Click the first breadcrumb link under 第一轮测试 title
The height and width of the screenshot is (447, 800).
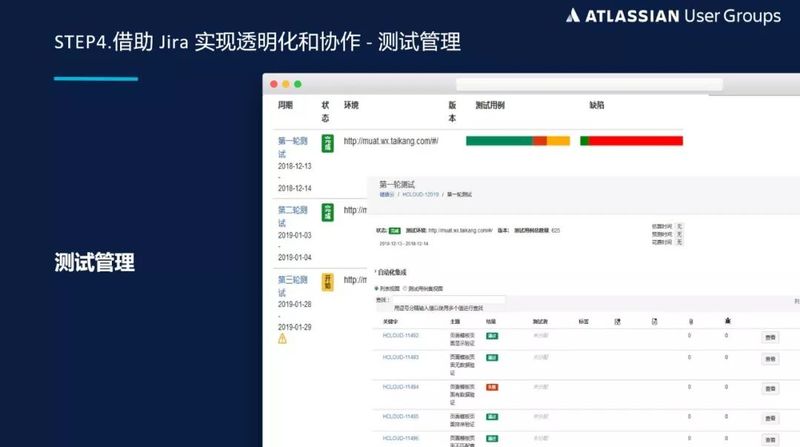point(387,195)
